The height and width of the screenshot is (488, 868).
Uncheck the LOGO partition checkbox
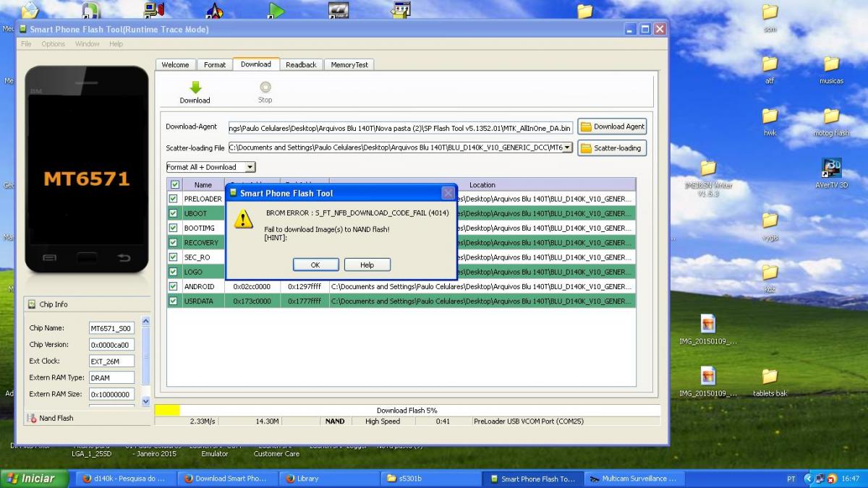(x=174, y=272)
